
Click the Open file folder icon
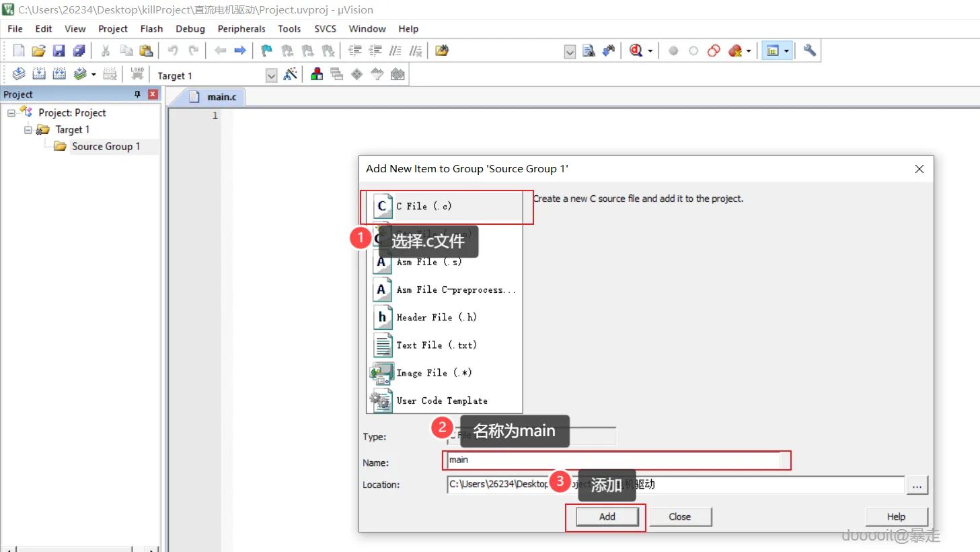[x=39, y=50]
